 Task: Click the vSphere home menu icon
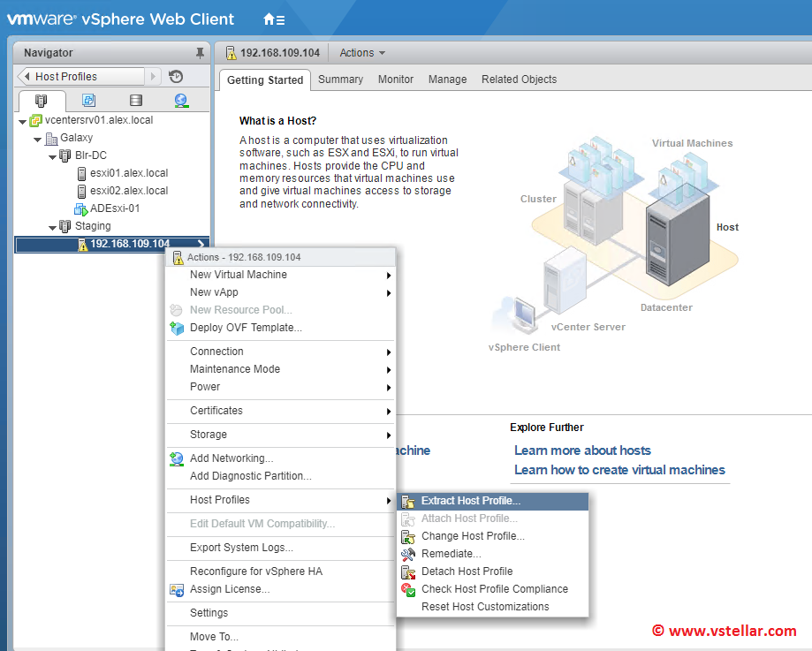click(273, 19)
